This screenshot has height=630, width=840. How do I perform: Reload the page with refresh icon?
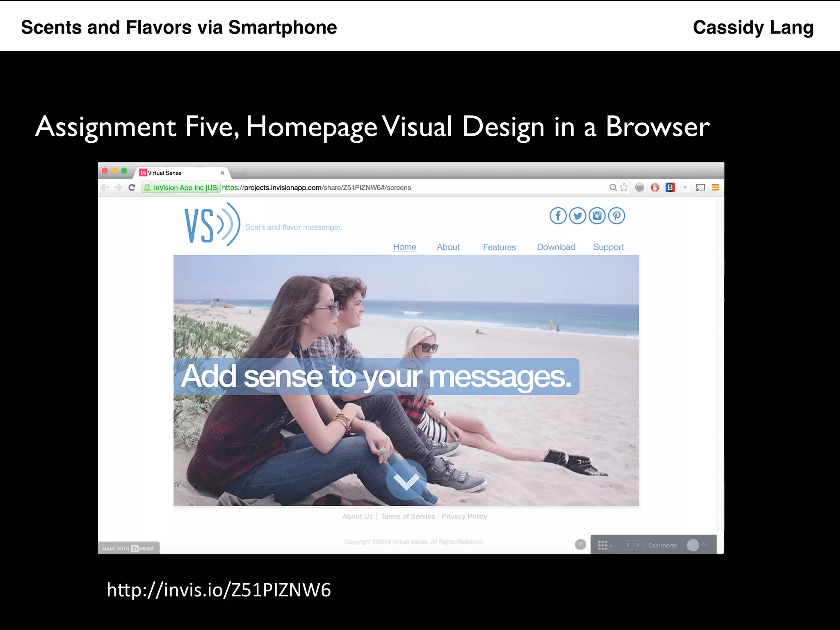[x=132, y=187]
